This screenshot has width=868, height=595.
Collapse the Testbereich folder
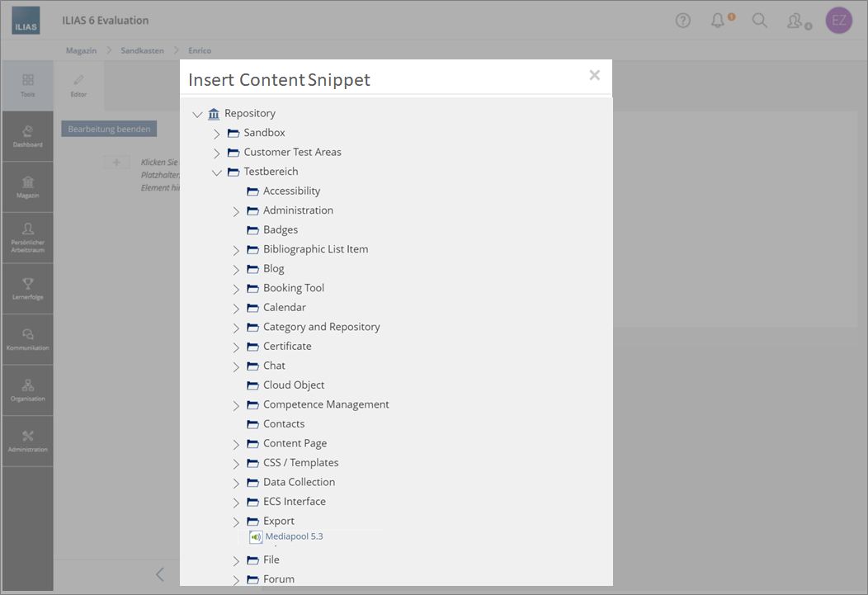tap(217, 172)
